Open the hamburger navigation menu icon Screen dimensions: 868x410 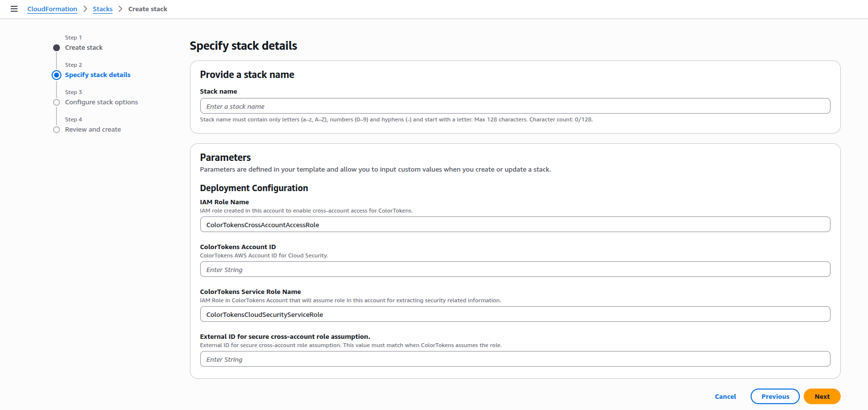(x=14, y=9)
